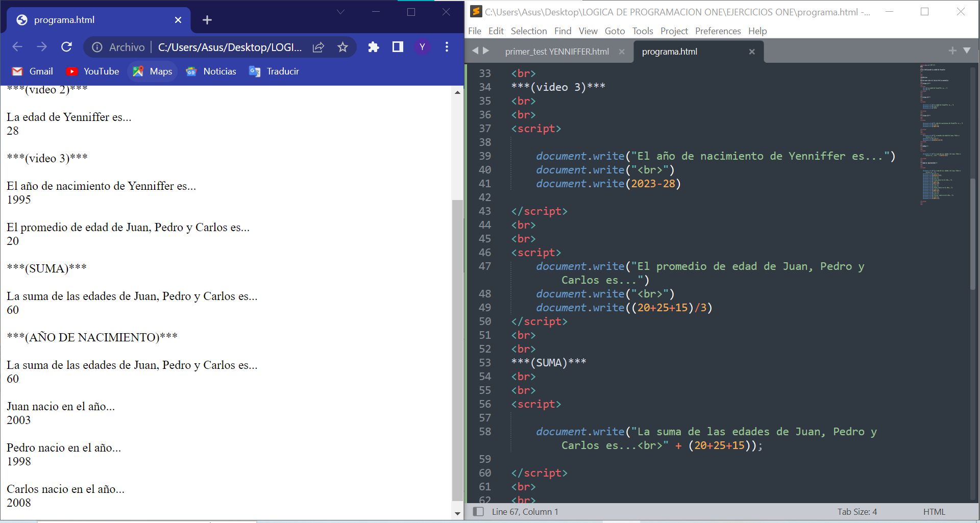Open the Y profile avatar menu
Viewport: 980px width, 523px height.
(x=422, y=47)
